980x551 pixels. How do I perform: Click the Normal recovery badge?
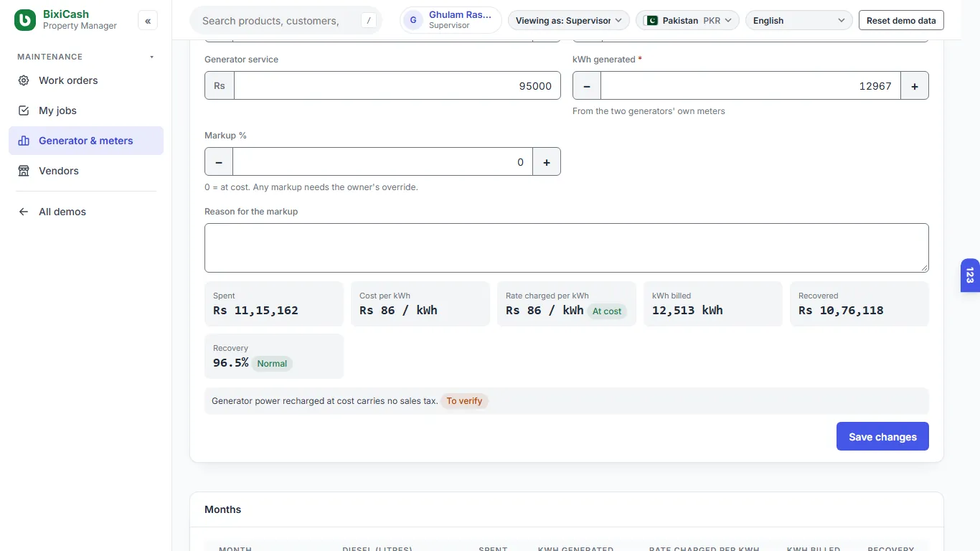(272, 364)
